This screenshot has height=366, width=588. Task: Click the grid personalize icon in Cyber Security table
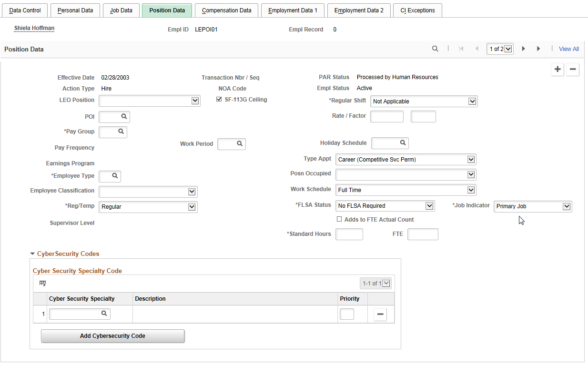pos(43,283)
